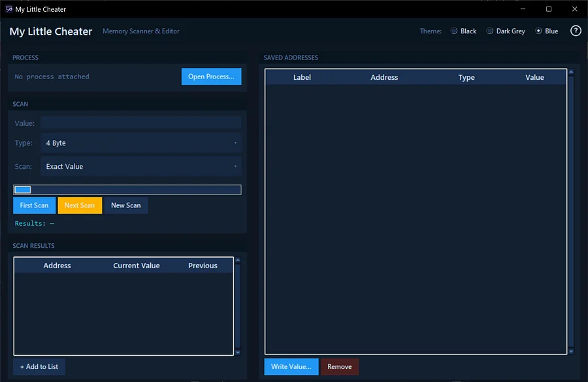Maximize the My Little Cheater window
588x382 pixels.
[x=549, y=9]
